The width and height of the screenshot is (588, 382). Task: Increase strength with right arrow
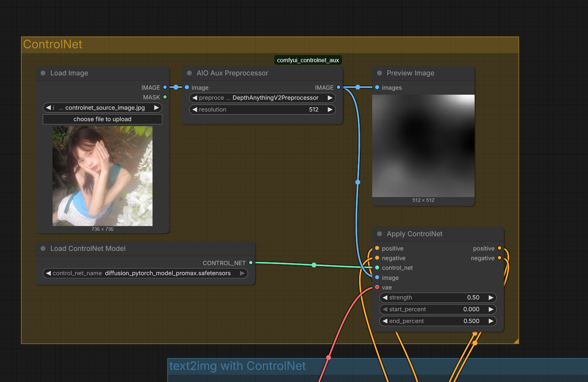click(x=491, y=297)
